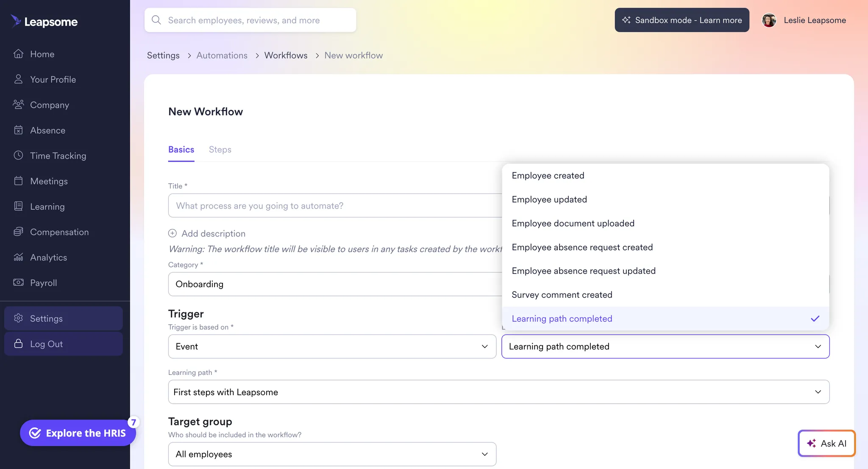Click the New workflow breadcrumb text
868x469 pixels.
point(353,55)
